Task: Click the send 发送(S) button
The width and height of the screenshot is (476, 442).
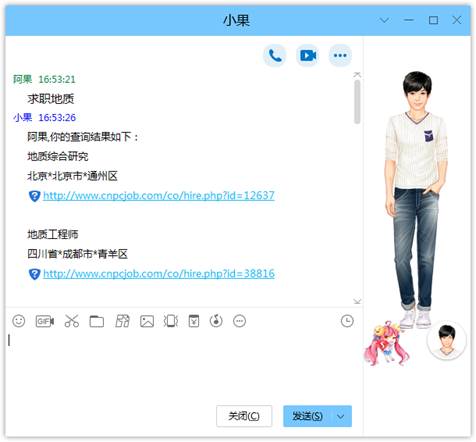Action: pos(307,416)
